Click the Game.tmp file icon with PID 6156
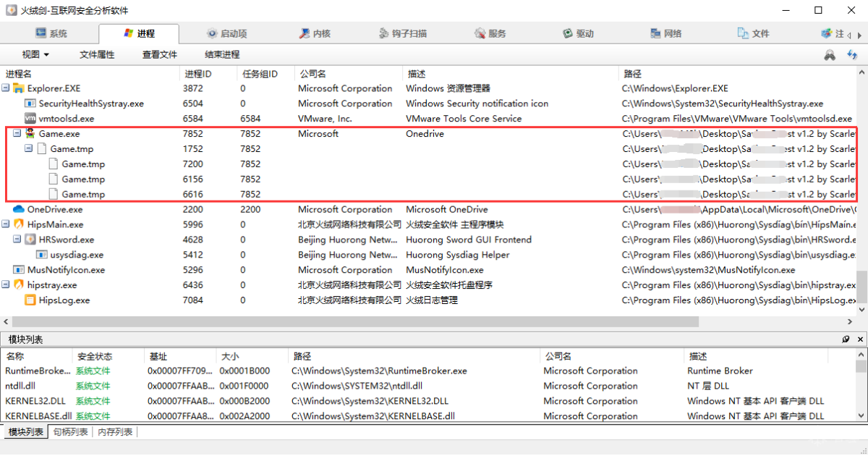The width and height of the screenshot is (868, 456). (54, 180)
